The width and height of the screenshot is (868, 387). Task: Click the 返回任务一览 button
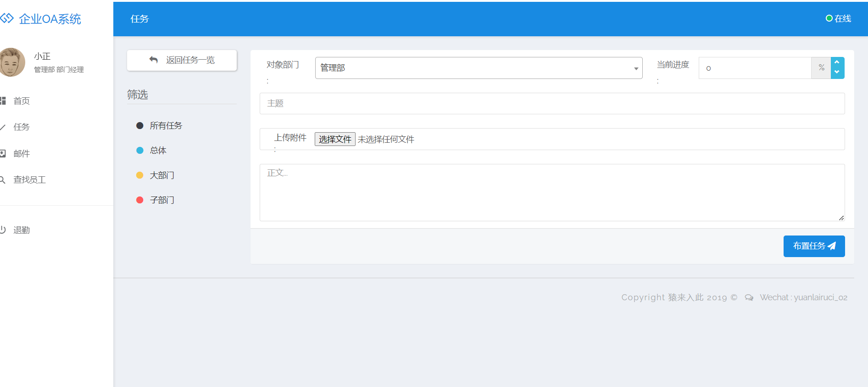coord(182,60)
